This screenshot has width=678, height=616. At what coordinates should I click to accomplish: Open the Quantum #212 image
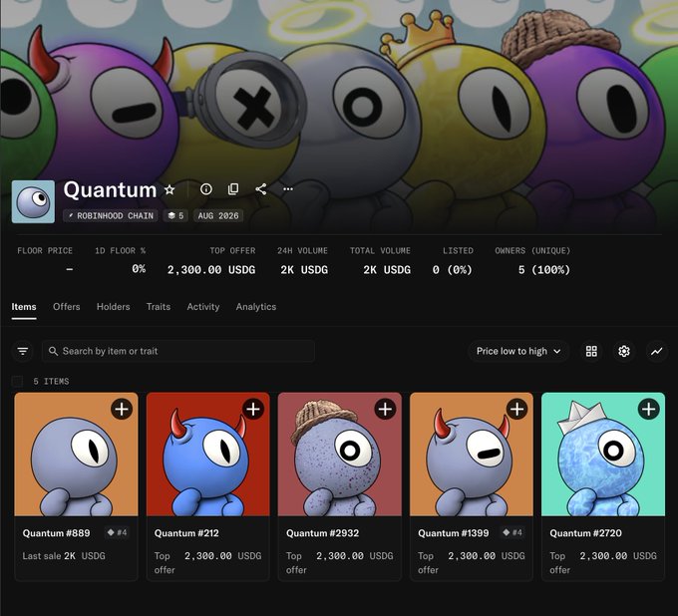[208, 455]
